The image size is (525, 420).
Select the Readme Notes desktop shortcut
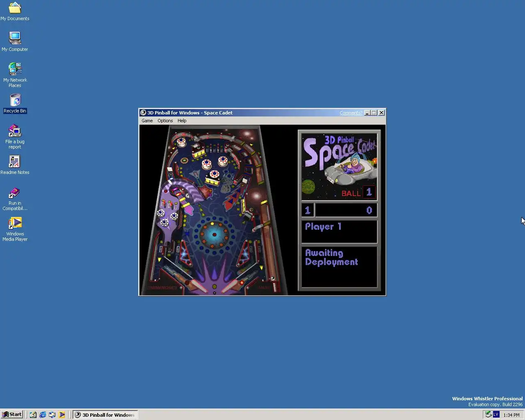tap(15, 165)
